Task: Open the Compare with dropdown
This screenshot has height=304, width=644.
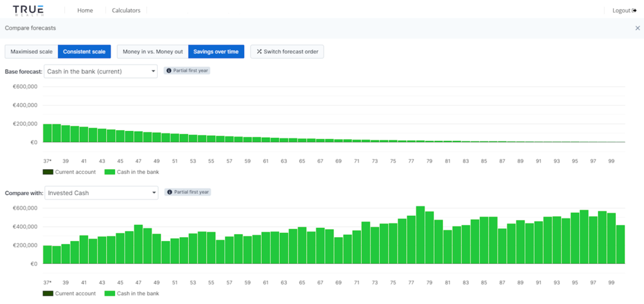Action: (x=101, y=193)
